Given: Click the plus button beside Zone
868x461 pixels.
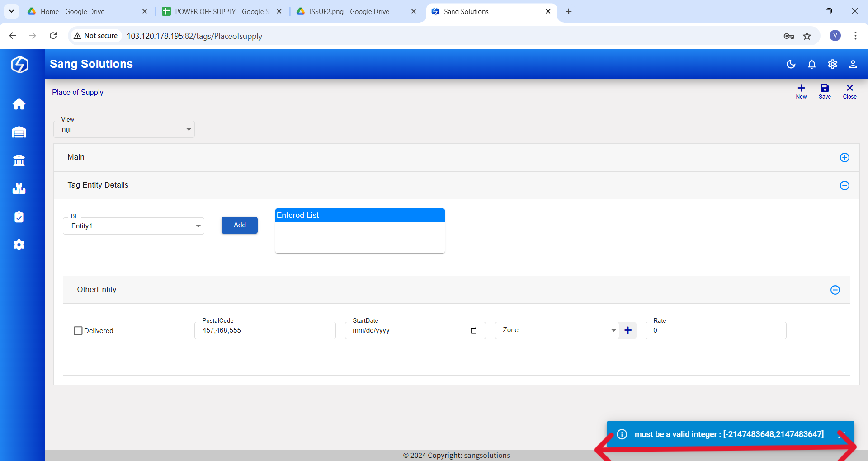Looking at the screenshot, I should point(628,330).
